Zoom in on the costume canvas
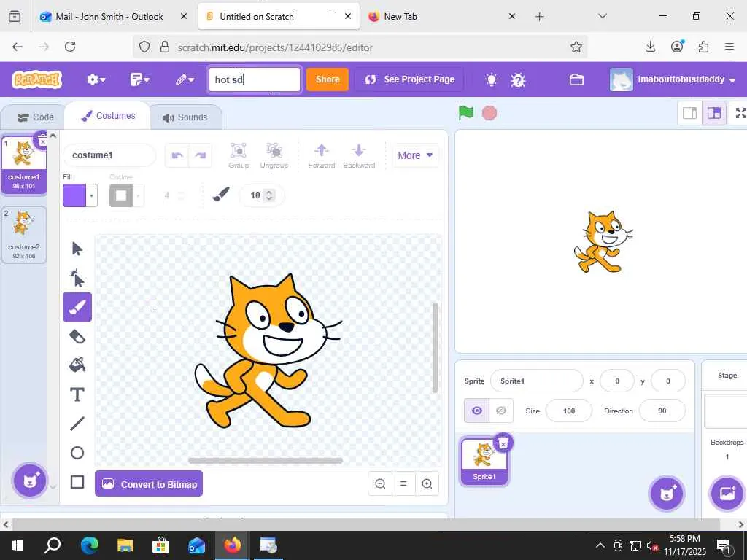This screenshot has width=747, height=560. 427,484
